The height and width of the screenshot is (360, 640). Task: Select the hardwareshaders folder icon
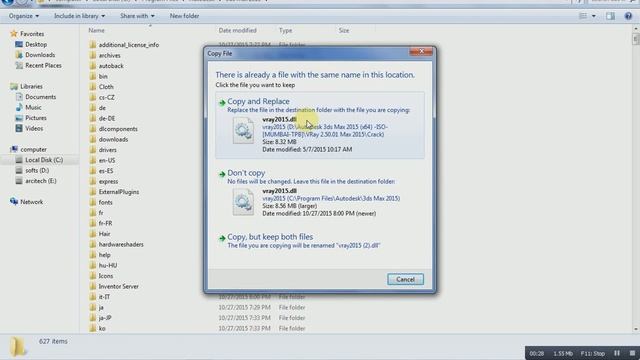coord(93,244)
